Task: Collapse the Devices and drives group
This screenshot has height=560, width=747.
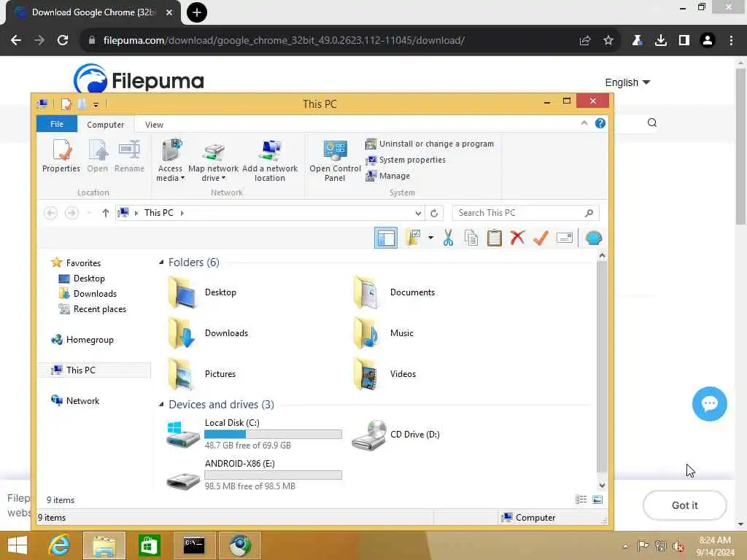Action: 161,404
